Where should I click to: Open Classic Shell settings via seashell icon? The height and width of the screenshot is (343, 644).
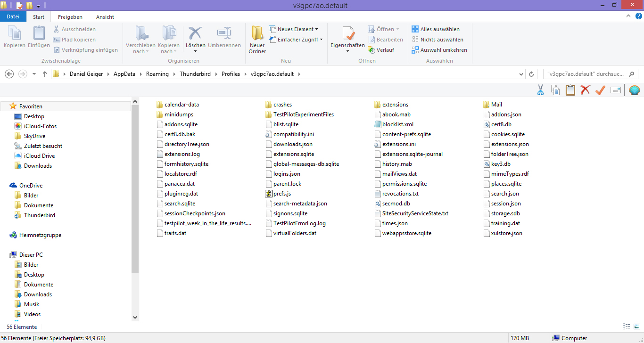635,90
